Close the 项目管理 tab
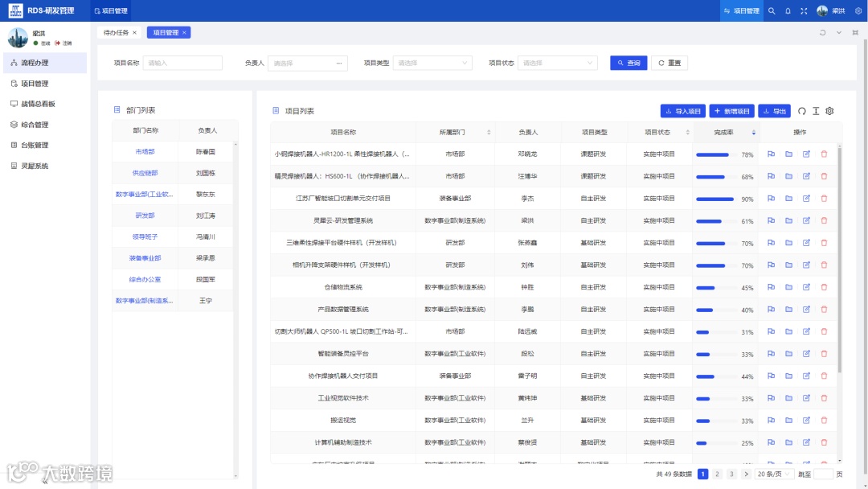 pos(185,33)
